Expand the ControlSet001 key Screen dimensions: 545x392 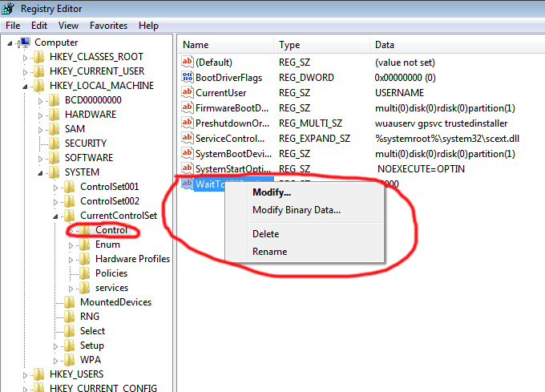click(x=56, y=187)
